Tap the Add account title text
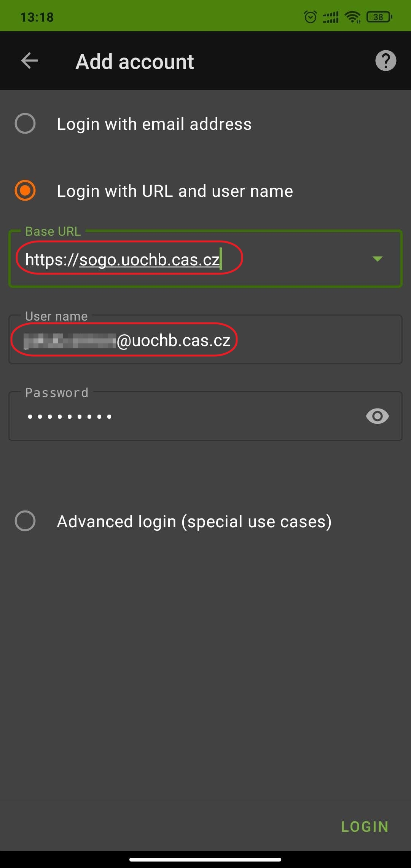Viewport: 411px width, 868px height. pos(135,62)
